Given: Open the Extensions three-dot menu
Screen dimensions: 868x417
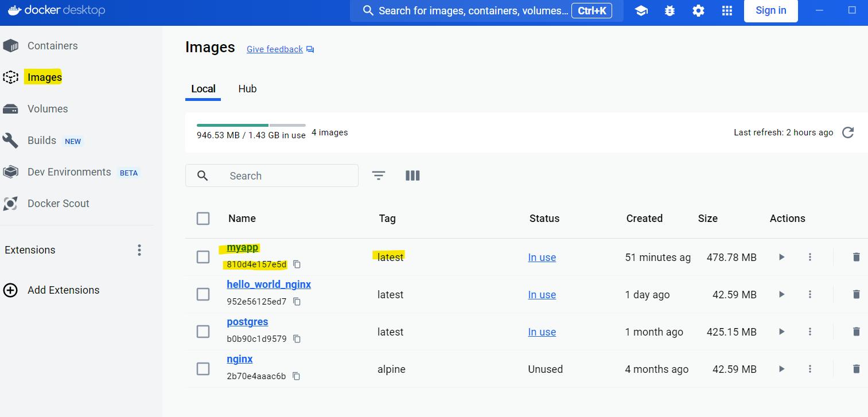Looking at the screenshot, I should tap(139, 250).
